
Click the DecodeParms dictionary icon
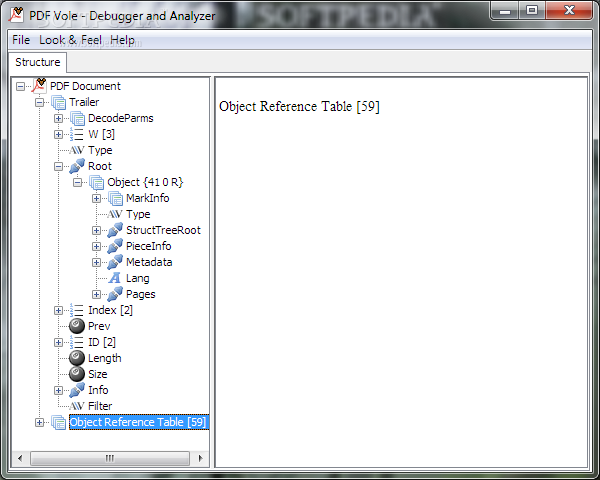pyautogui.click(x=77, y=118)
